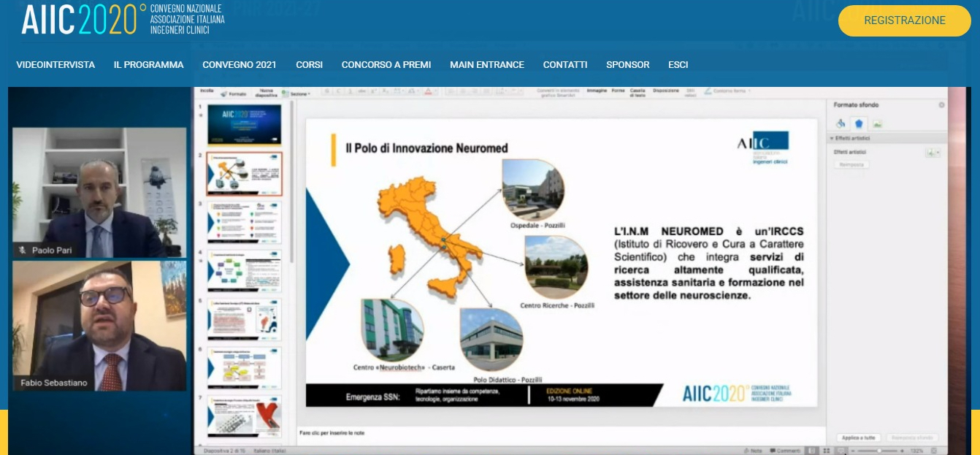Open the Effetti artistici preset dropdown
Viewport: 980px width, 455px height.
[933, 153]
